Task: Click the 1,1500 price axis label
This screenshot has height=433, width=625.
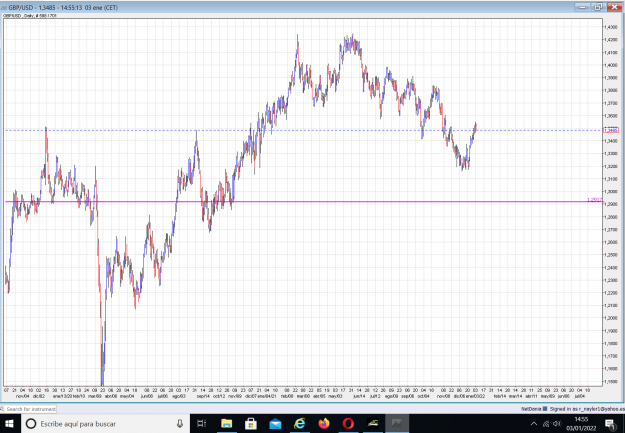Action: 611,381
